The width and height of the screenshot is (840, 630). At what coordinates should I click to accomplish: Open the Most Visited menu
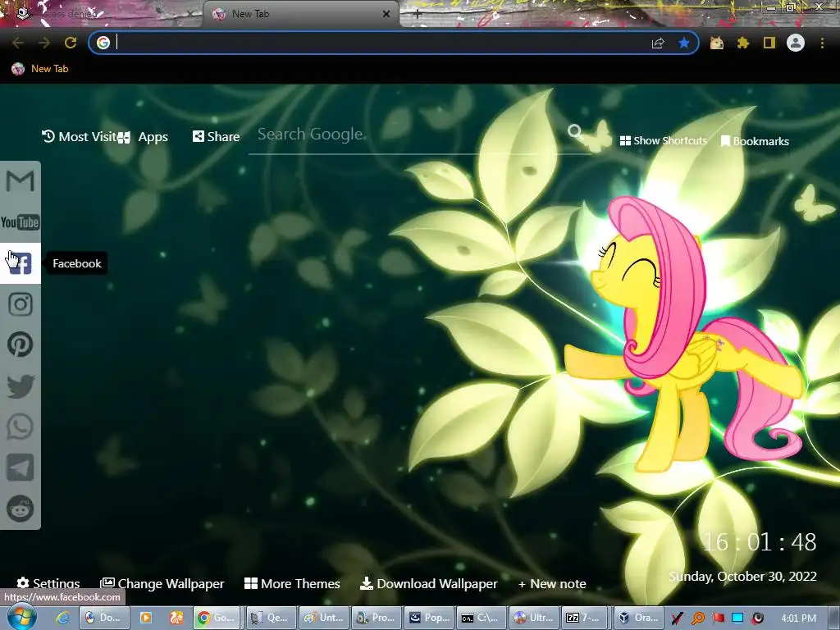click(x=79, y=137)
